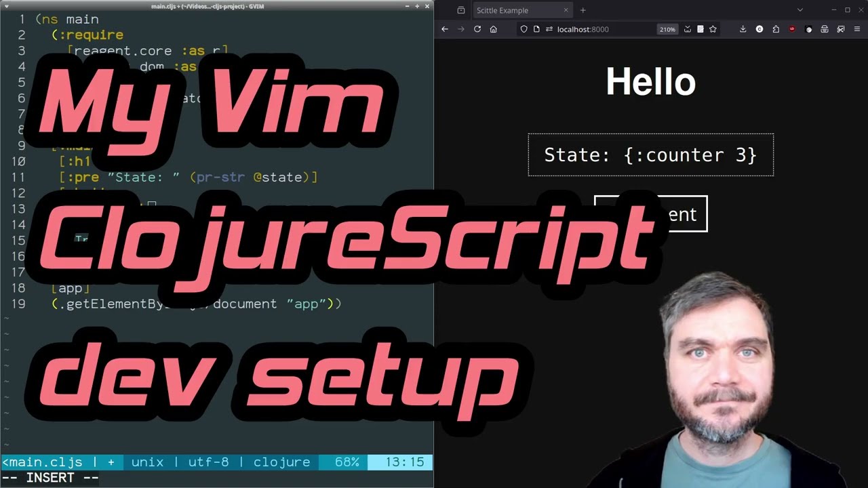Click 'utf-8' encoding in status line
Image resolution: width=868 pixels, height=488 pixels.
(208, 462)
